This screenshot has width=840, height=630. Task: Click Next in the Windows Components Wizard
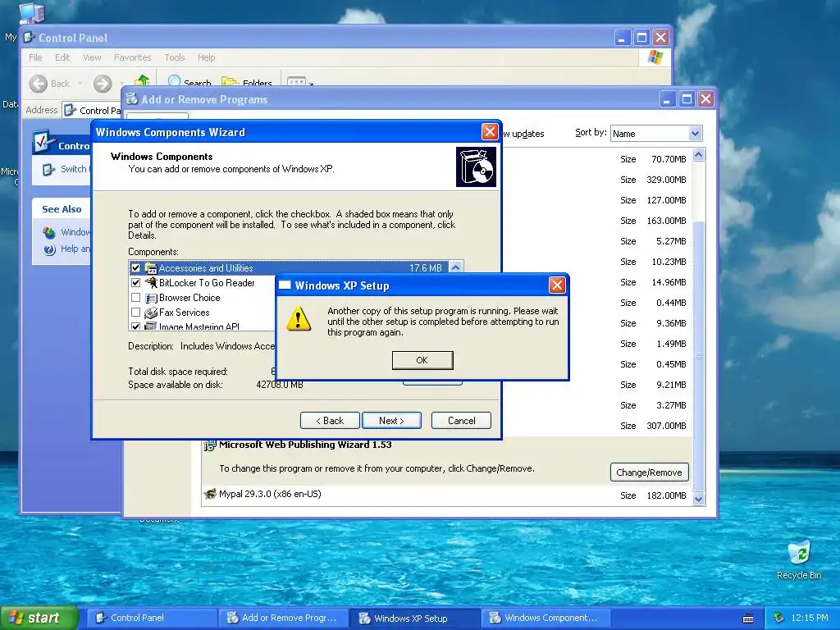(391, 421)
